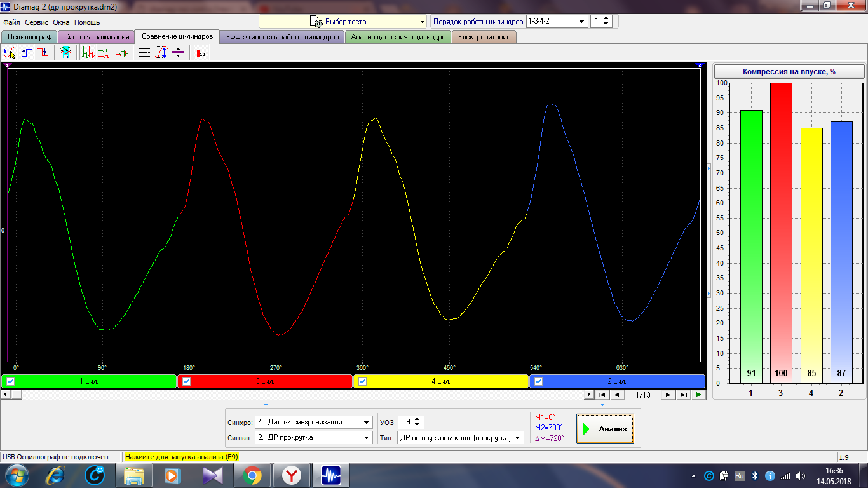This screenshot has width=868, height=488.
Task: Select the overlapped waveforms view icon
Action: point(121,53)
